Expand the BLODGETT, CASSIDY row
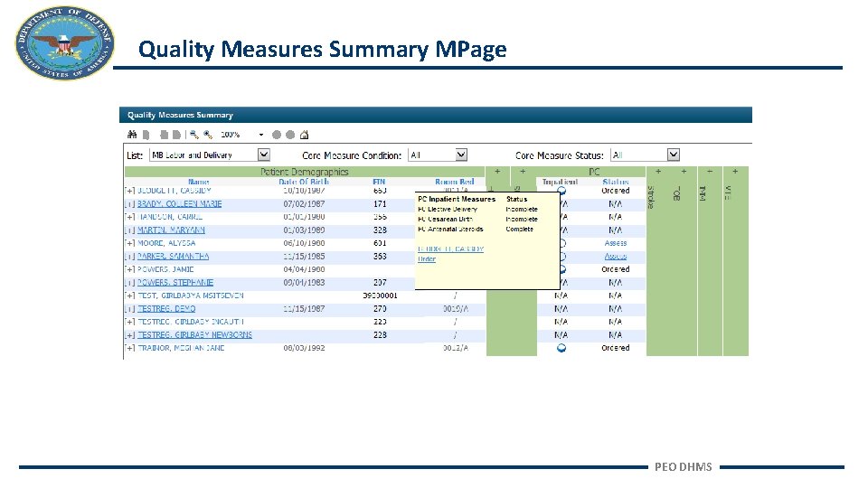 pyautogui.click(x=129, y=191)
